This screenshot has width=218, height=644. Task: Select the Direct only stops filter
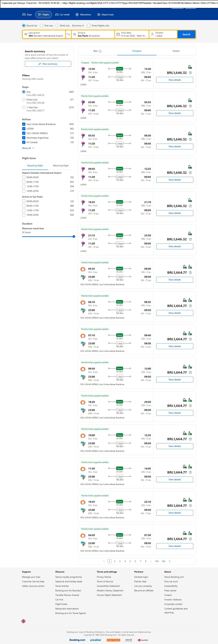pyautogui.click(x=24, y=100)
